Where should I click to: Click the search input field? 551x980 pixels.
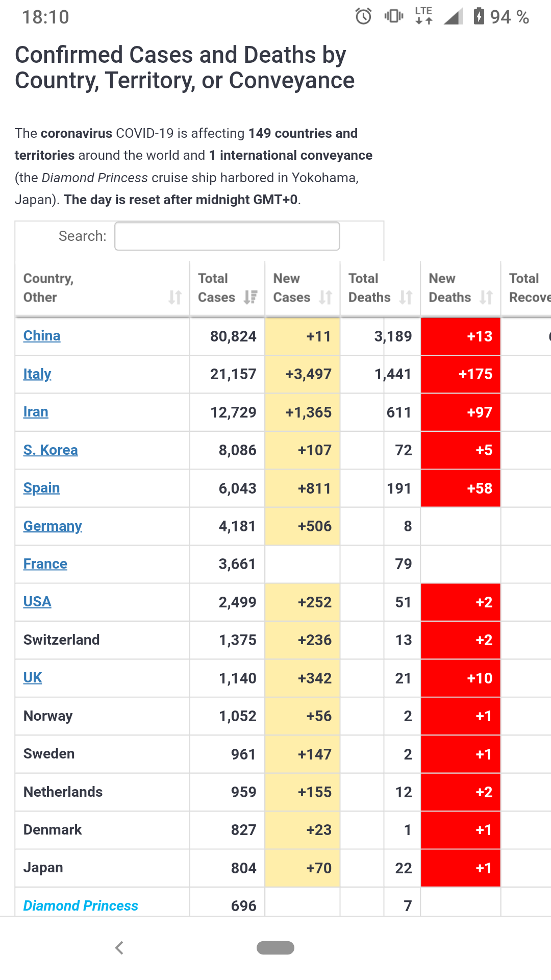[x=227, y=236]
